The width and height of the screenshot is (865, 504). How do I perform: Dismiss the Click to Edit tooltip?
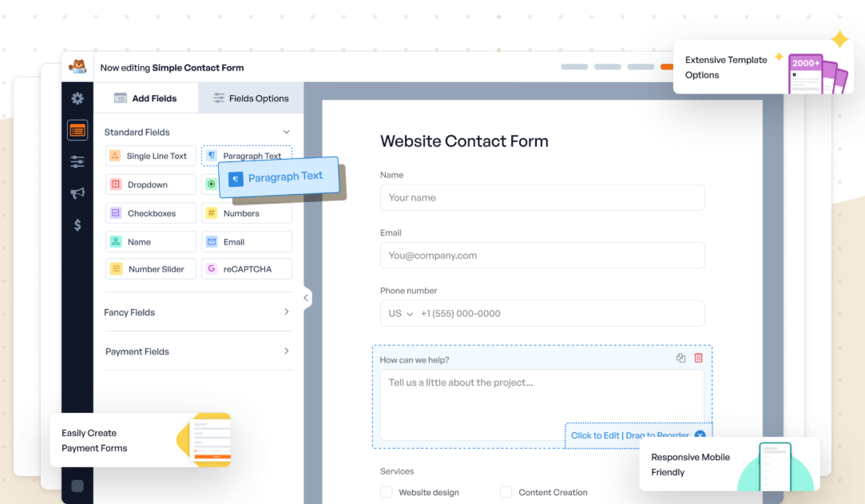pos(700,436)
